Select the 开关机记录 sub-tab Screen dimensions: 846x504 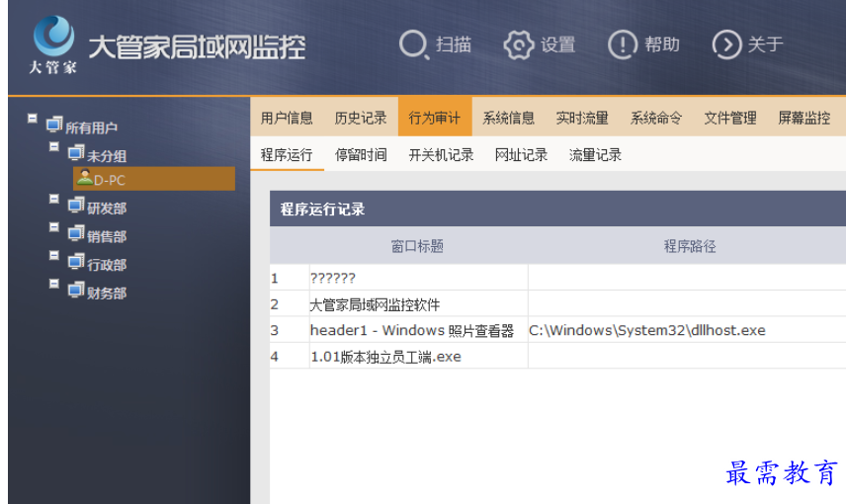442,155
